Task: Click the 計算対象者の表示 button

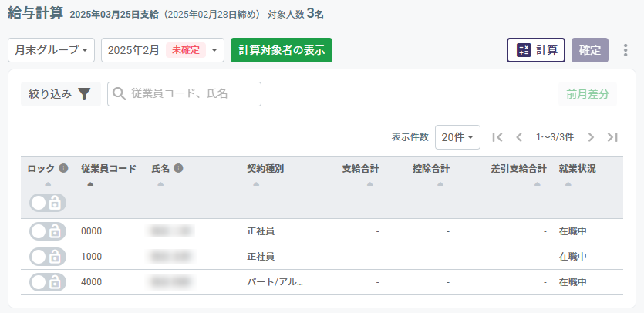Action: point(281,50)
